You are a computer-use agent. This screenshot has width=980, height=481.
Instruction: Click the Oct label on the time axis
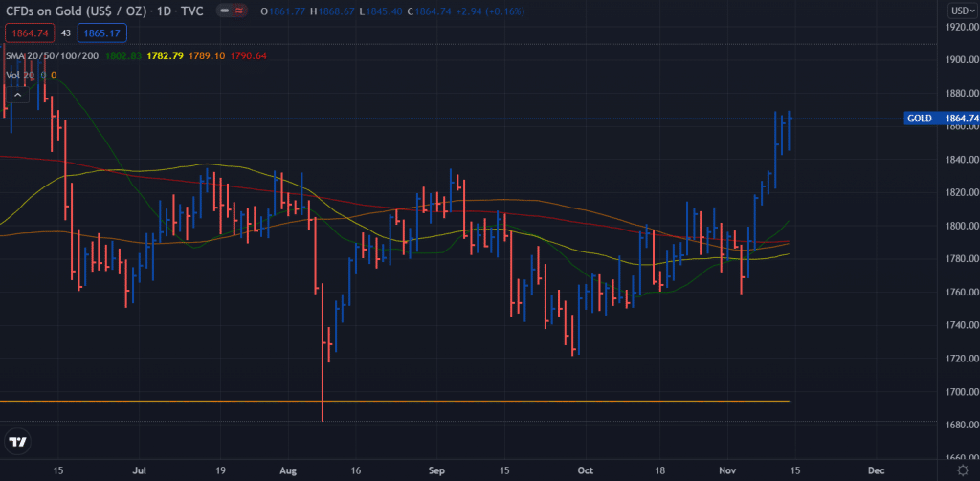pos(586,470)
